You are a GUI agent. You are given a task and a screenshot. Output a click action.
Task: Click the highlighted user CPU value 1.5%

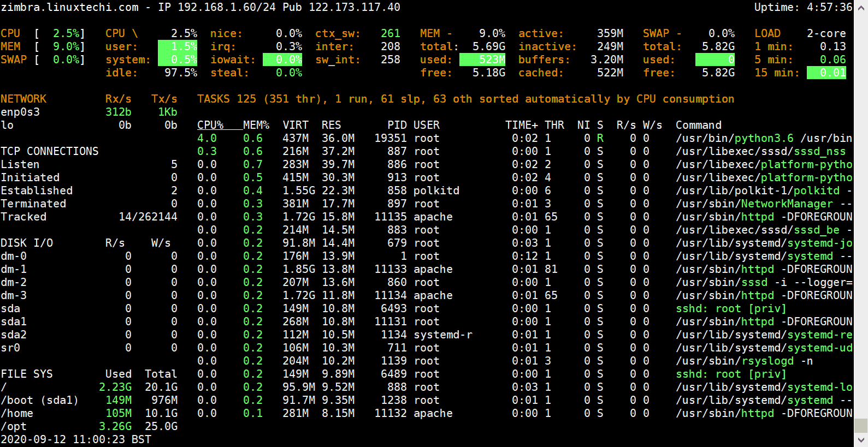pos(178,46)
